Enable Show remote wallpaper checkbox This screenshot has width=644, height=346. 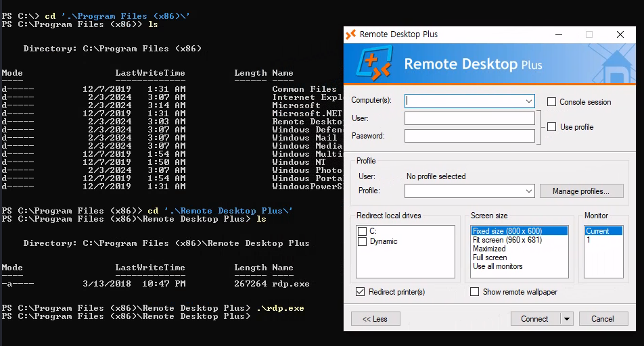coord(475,292)
